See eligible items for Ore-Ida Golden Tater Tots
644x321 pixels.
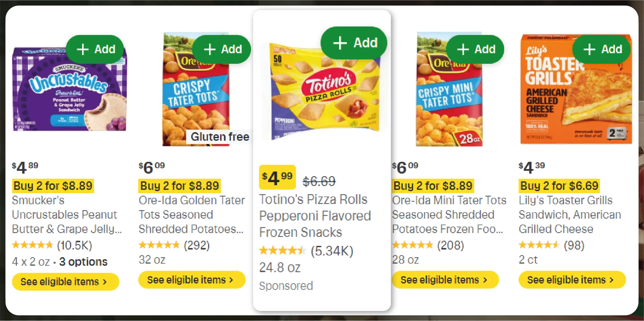click(x=192, y=280)
